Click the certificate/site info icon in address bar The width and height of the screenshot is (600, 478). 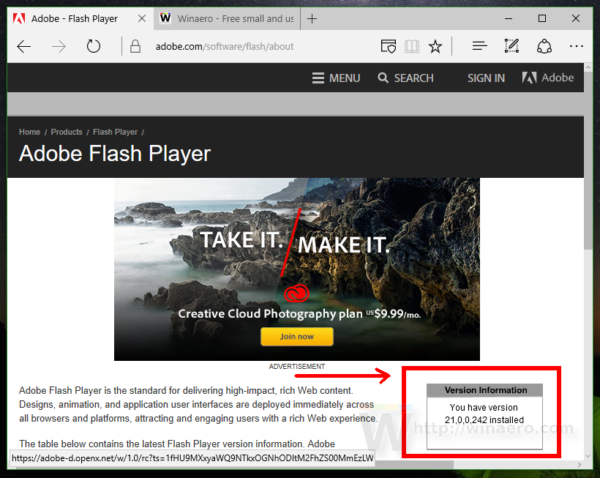pos(388,47)
